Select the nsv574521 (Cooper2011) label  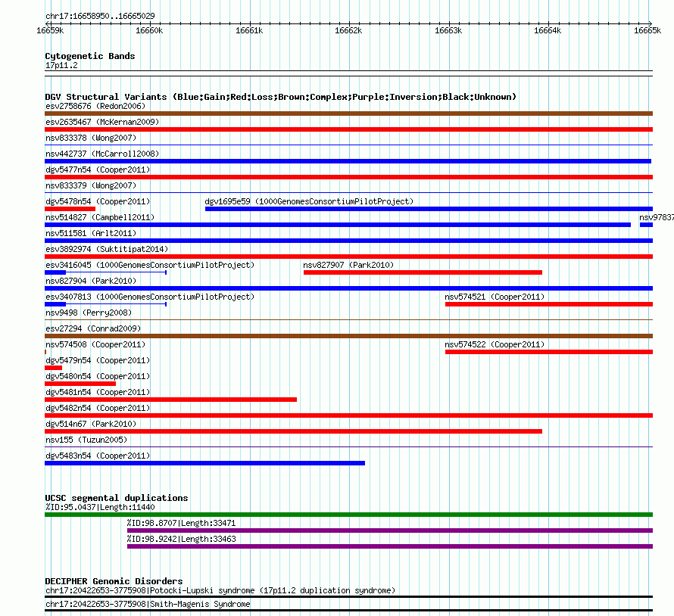(495, 297)
